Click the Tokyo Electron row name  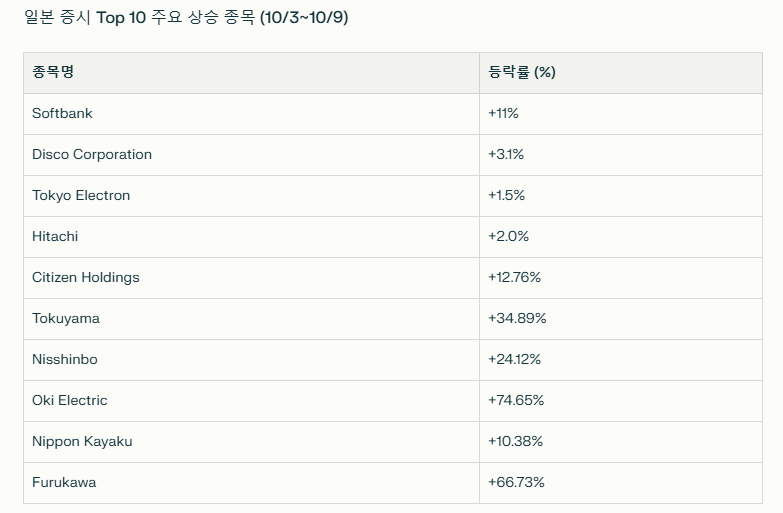coord(81,195)
